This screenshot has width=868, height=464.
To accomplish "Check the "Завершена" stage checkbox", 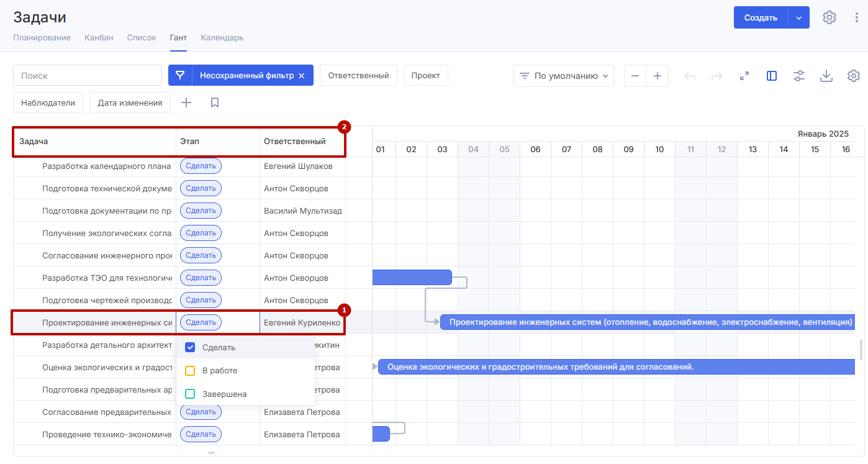I will [x=191, y=394].
